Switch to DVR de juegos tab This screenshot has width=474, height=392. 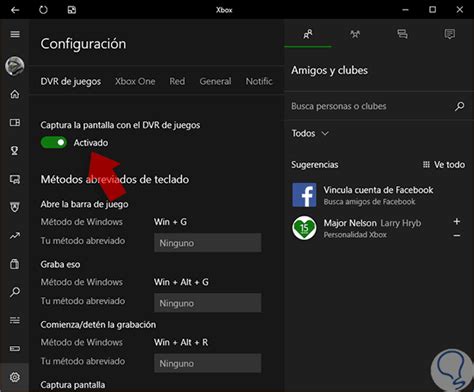click(71, 81)
